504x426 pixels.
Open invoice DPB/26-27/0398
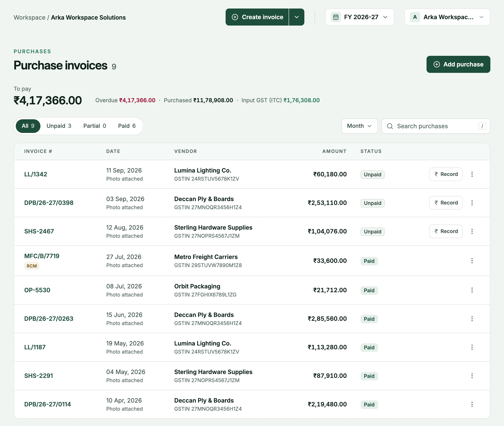pyautogui.click(x=49, y=203)
